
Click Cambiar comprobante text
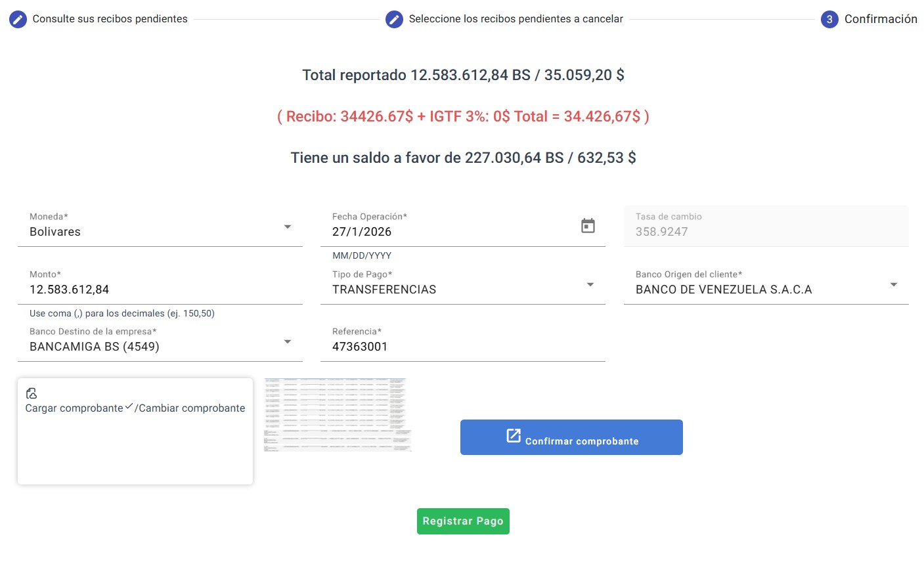click(192, 408)
